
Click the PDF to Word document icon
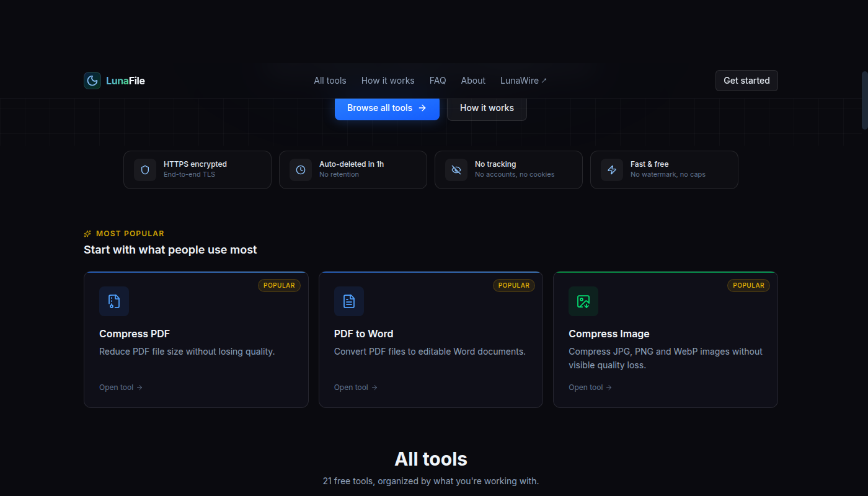click(349, 301)
